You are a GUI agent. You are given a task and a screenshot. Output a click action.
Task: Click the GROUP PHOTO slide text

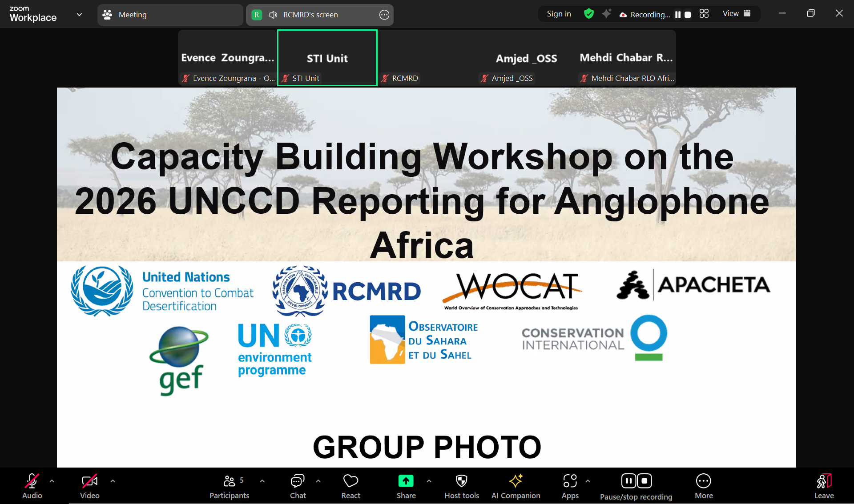[x=427, y=447]
